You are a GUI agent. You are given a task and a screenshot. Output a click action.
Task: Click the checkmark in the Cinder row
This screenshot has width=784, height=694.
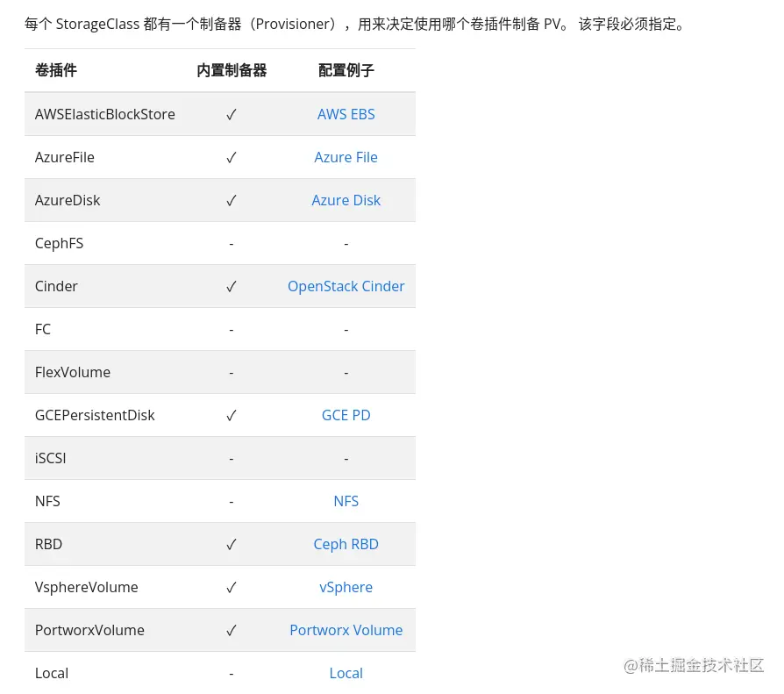tap(231, 287)
